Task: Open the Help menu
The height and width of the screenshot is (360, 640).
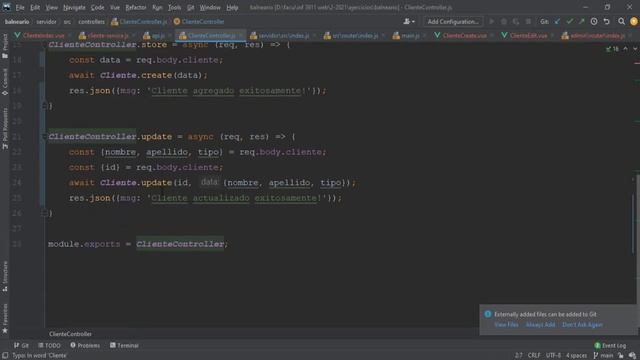Action: click(x=232, y=7)
